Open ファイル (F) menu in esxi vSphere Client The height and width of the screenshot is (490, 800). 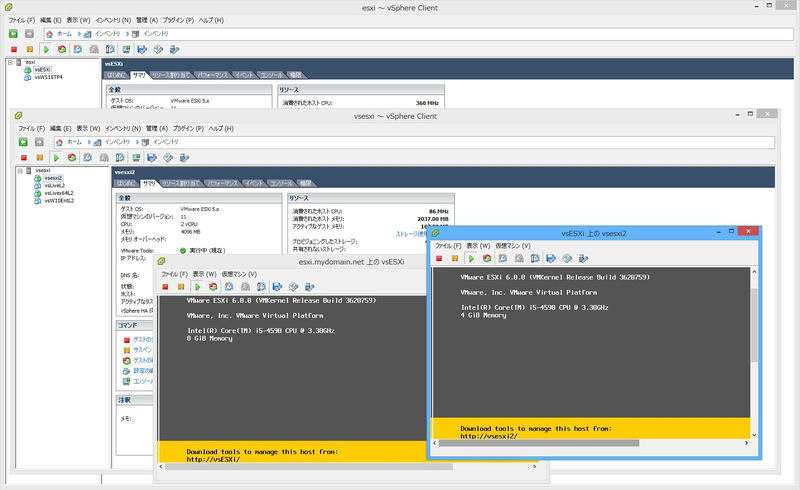[x=21, y=20]
